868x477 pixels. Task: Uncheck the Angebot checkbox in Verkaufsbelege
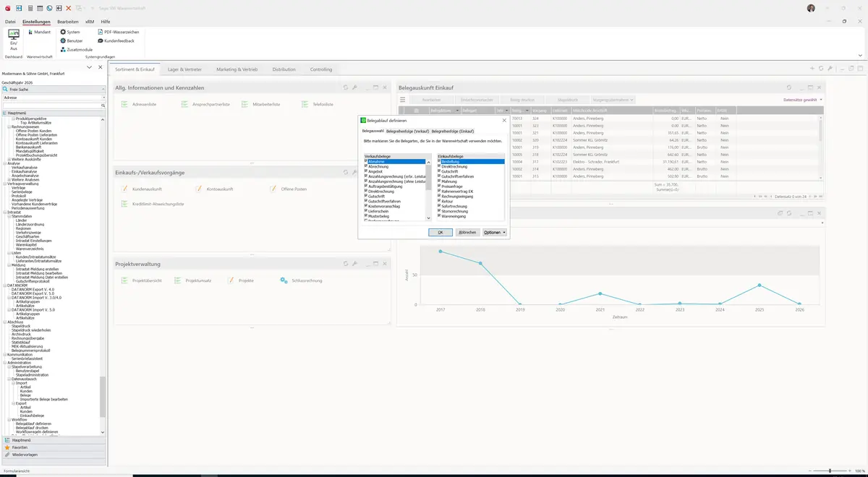367,171
